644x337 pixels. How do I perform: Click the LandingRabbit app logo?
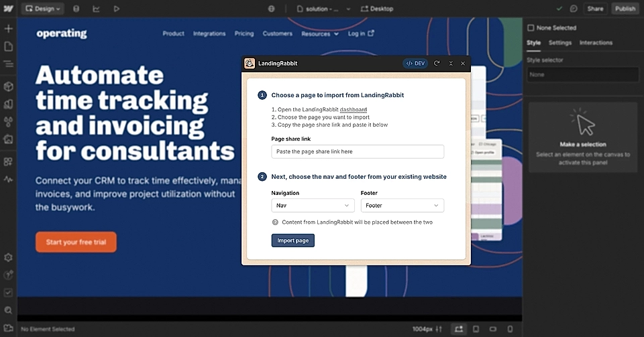coord(250,63)
